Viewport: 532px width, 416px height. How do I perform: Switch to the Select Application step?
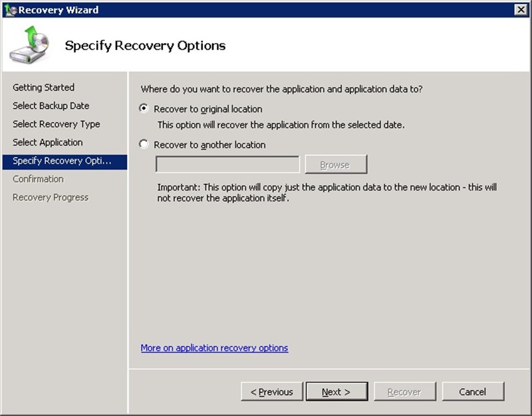47,142
